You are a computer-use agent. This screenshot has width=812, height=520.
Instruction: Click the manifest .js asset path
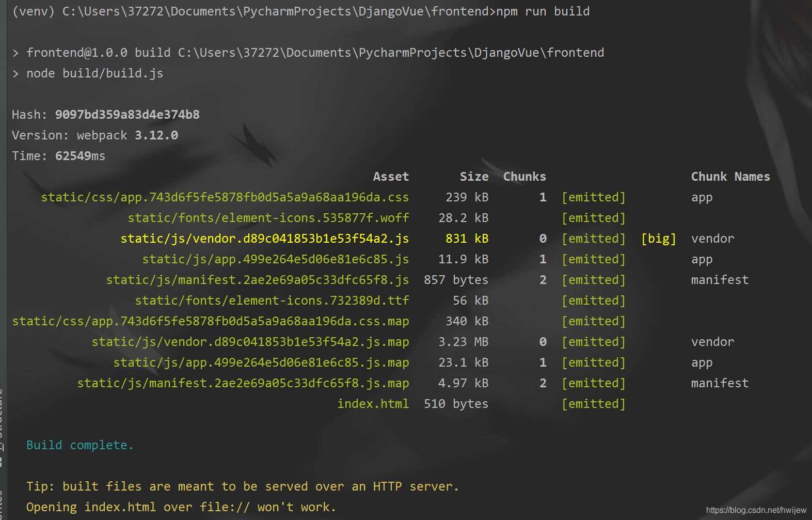tap(257, 280)
